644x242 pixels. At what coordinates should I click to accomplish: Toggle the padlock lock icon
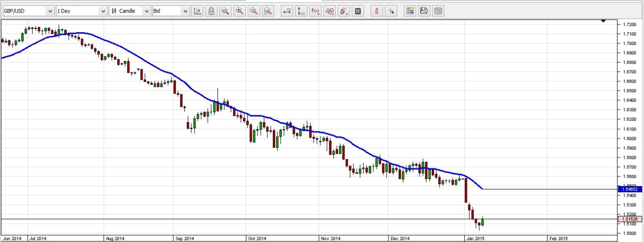(211, 11)
